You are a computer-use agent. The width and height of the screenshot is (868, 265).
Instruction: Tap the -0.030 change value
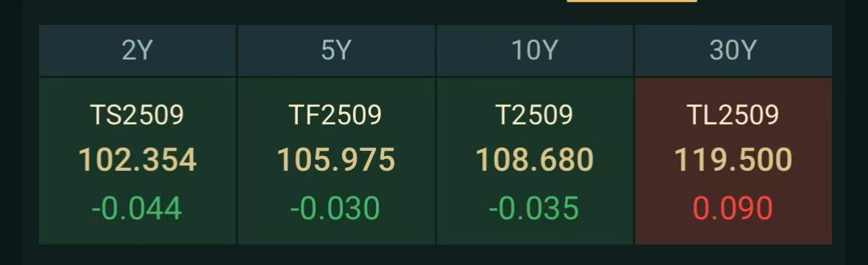coord(335,209)
